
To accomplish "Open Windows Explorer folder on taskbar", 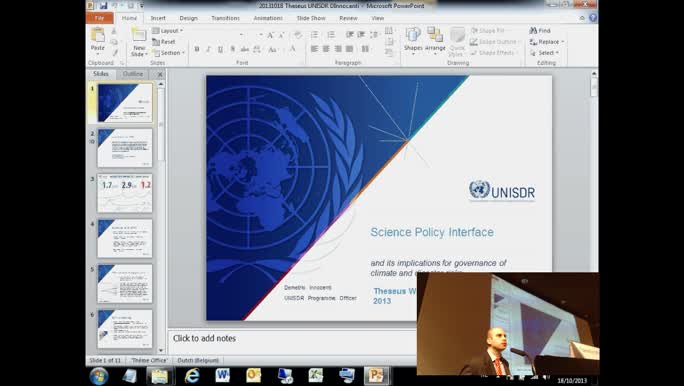I will (160, 376).
